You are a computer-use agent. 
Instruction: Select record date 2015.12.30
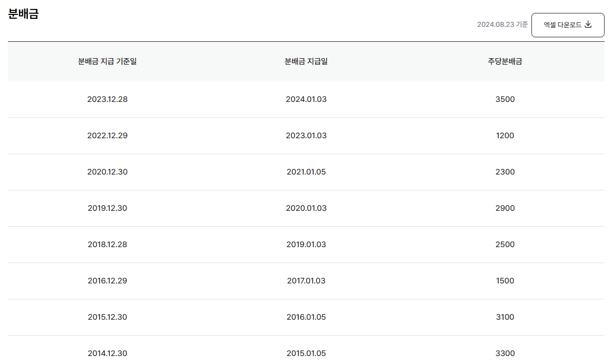[107, 317]
